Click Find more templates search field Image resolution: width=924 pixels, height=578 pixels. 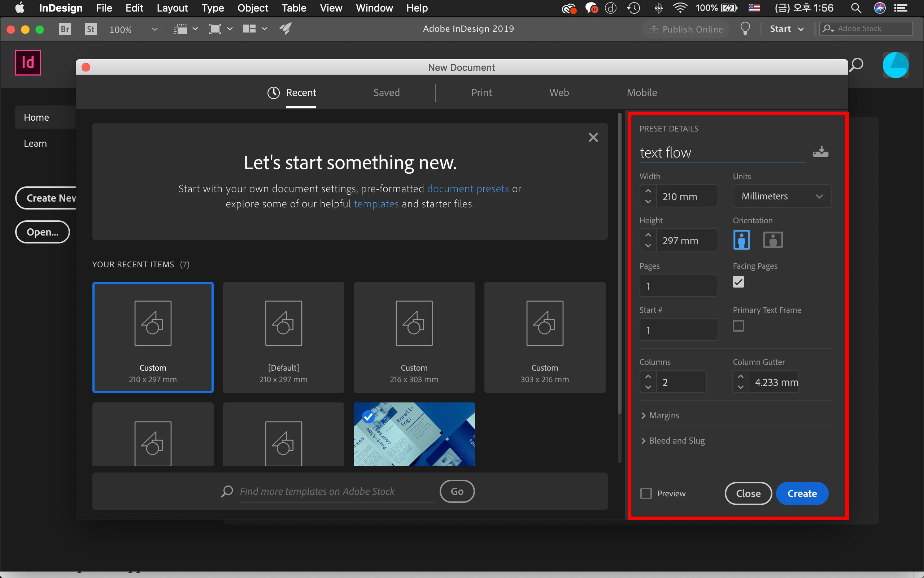(337, 491)
